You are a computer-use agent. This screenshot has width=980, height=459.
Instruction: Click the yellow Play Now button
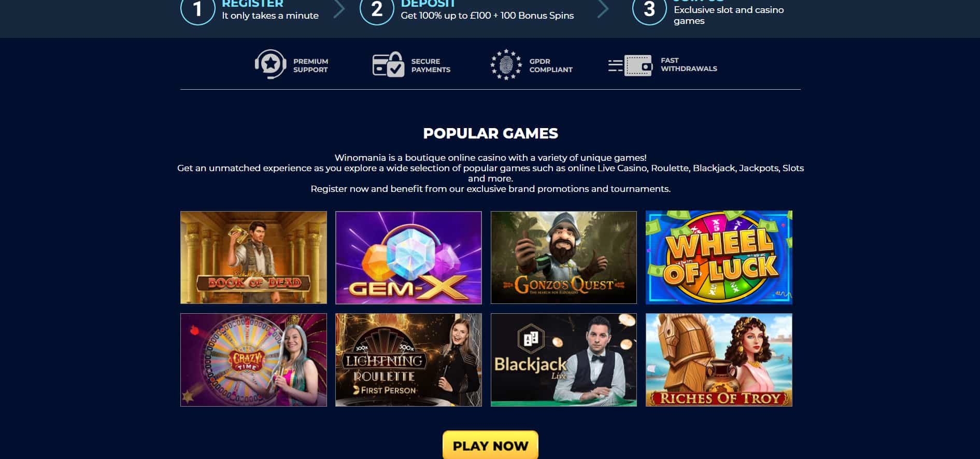pos(490,445)
